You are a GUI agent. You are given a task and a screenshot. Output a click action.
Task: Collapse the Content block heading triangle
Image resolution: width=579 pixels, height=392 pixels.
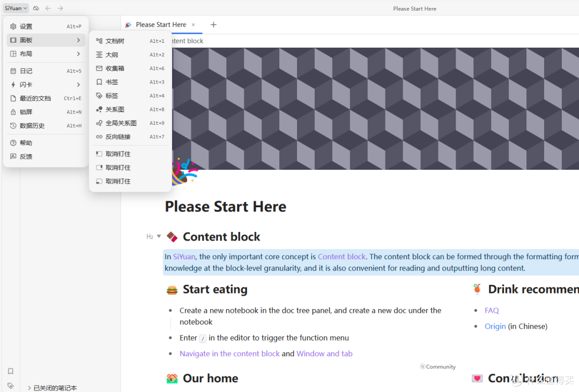coord(159,236)
